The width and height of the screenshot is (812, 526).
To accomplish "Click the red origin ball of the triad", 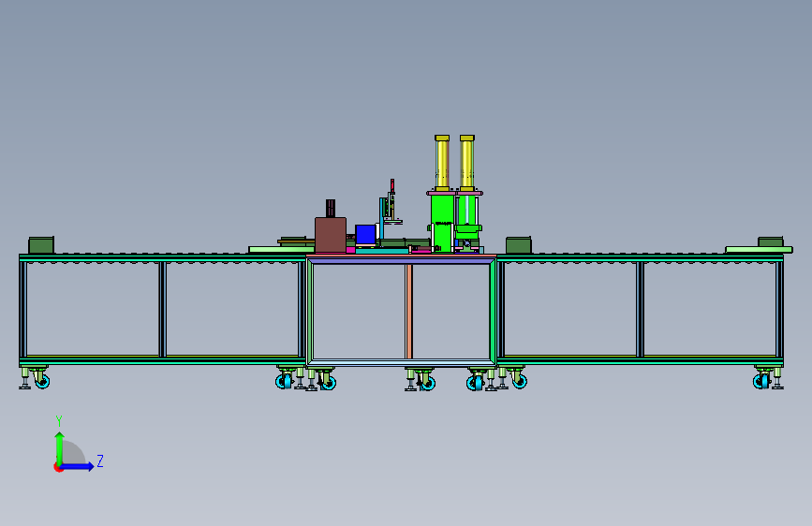I will (57, 467).
